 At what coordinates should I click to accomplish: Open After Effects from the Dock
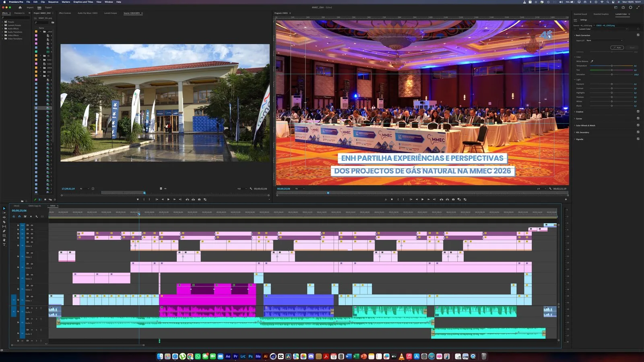(x=228, y=356)
